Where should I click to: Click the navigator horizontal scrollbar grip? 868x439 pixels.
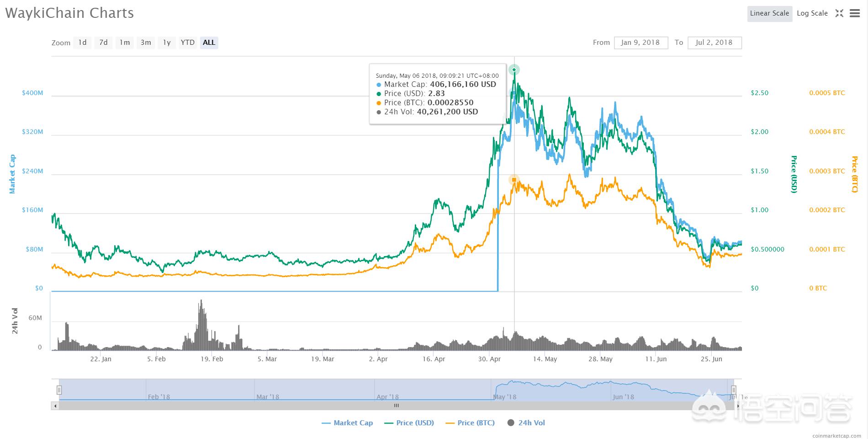pos(397,406)
